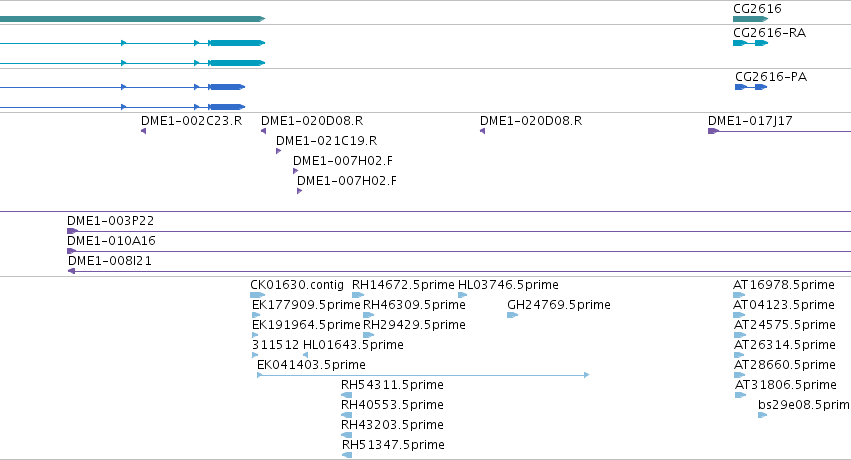Screen dimensions: 851x460
Task: Click the DME1-021C19.R small arrow
Action: pyautogui.click(x=278, y=151)
